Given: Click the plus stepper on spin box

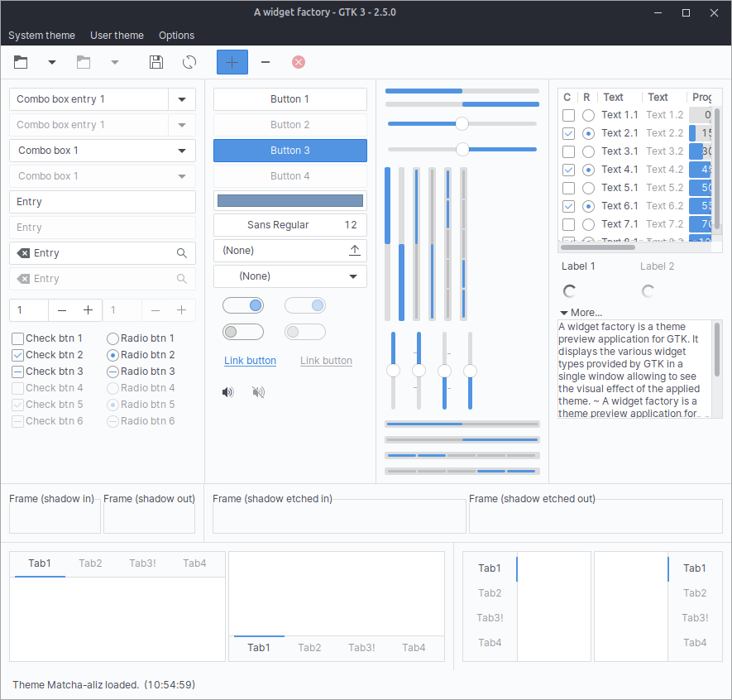Looking at the screenshot, I should (x=88, y=310).
